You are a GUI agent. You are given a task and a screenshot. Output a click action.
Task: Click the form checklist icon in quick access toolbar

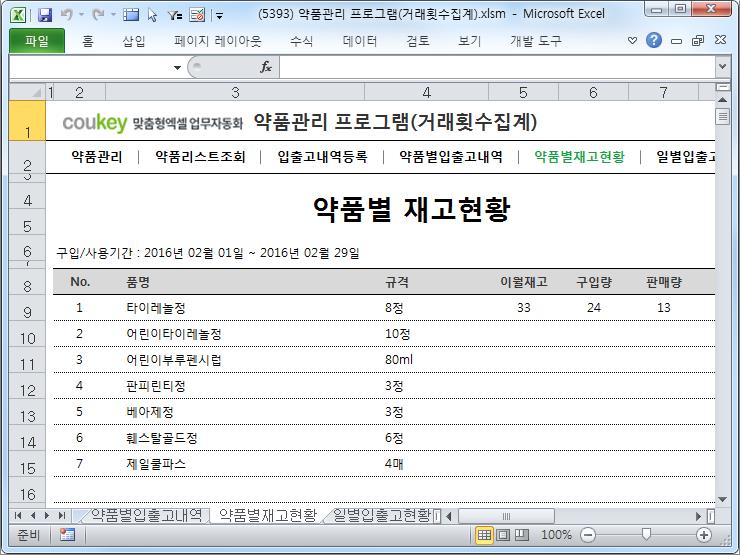point(197,15)
